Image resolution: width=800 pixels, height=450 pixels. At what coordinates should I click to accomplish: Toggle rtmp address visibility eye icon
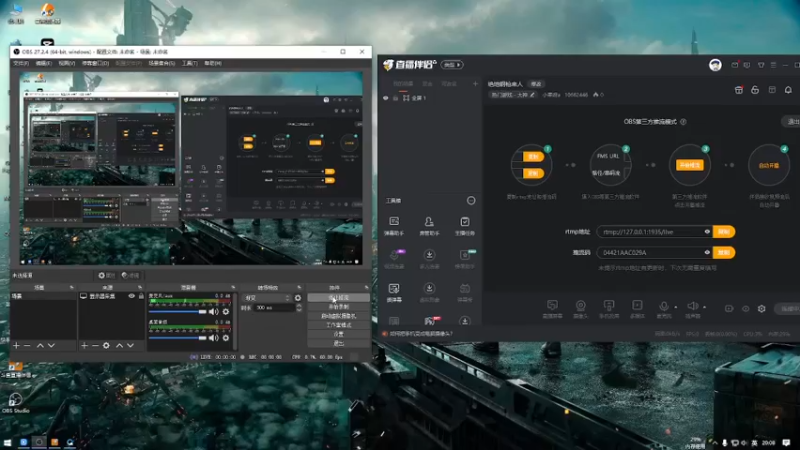(707, 232)
